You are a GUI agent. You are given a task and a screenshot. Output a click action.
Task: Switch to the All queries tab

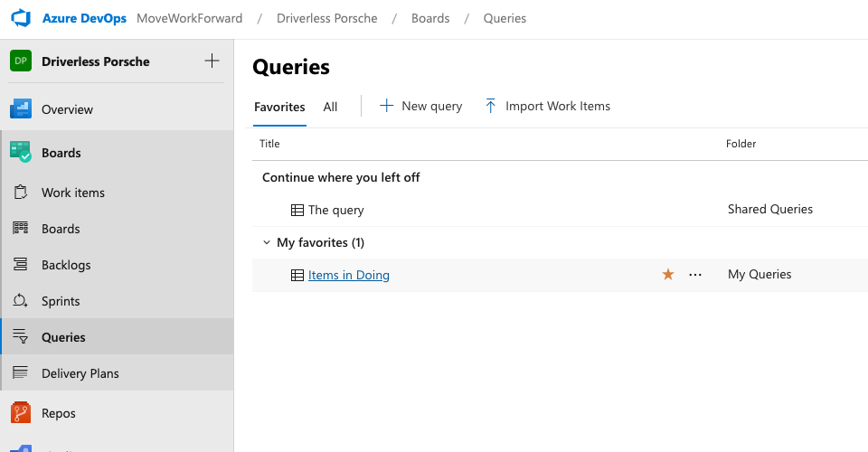330,107
